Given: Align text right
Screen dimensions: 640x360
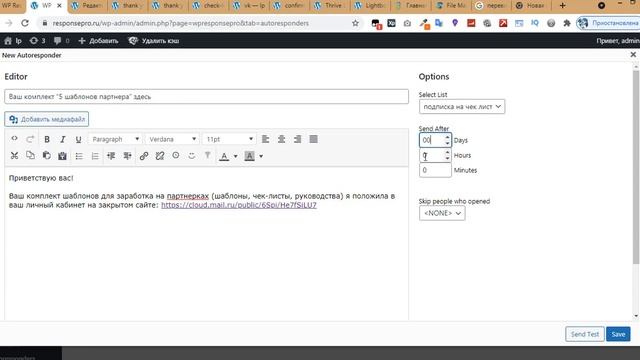Looking at the screenshot, I should tap(298, 139).
